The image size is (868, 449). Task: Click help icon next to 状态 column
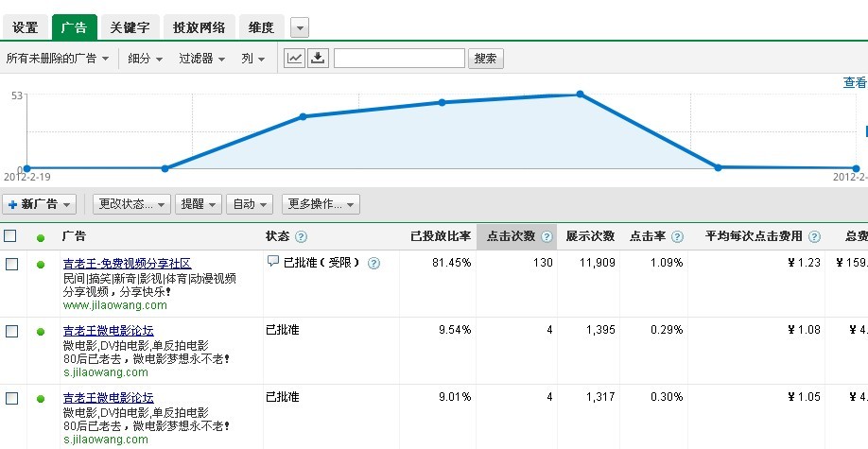[302, 236]
